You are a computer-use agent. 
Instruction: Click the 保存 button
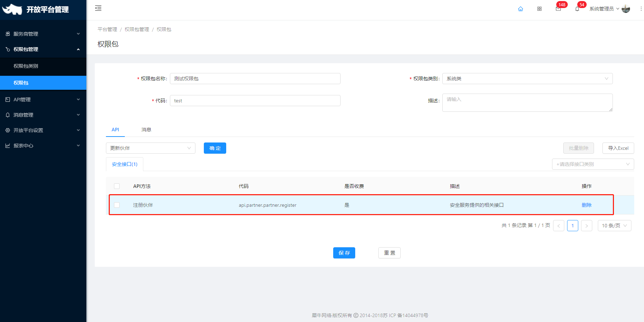(344, 253)
